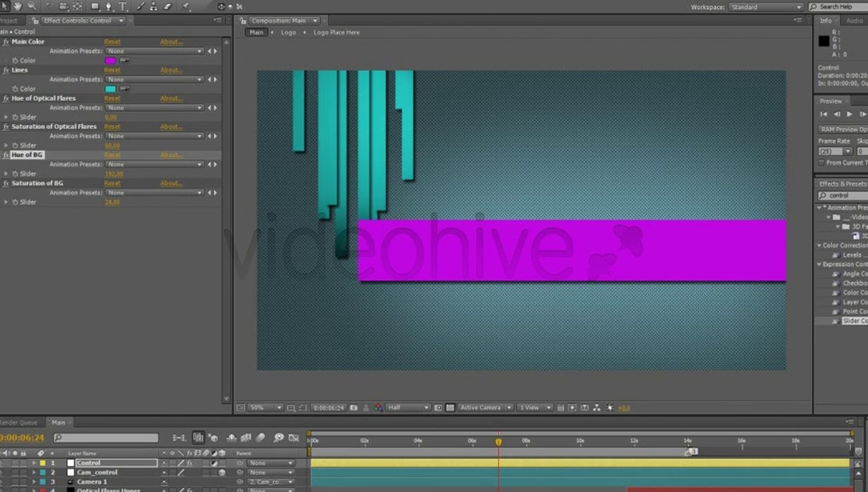The width and height of the screenshot is (868, 492).
Task: Open the Half resolution dropdown
Action: [x=408, y=407]
